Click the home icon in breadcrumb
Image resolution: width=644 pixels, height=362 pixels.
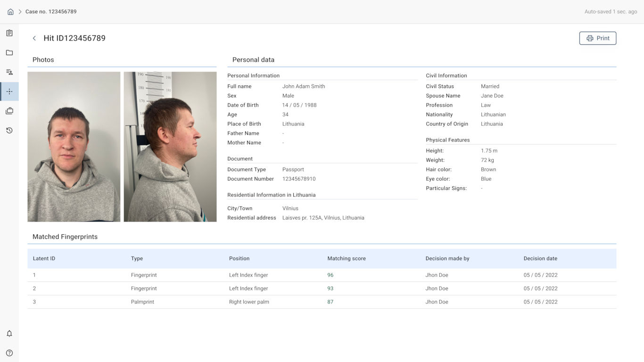coord(10,12)
